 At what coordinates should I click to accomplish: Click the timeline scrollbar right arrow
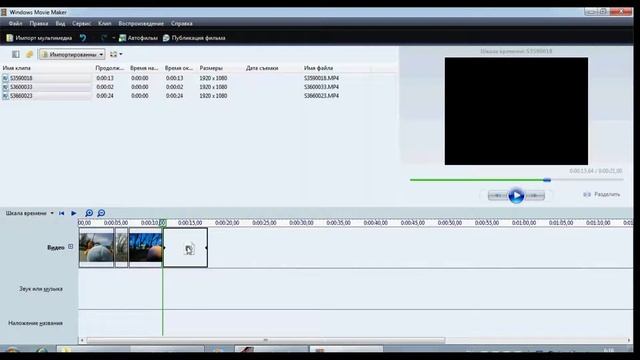click(629, 340)
